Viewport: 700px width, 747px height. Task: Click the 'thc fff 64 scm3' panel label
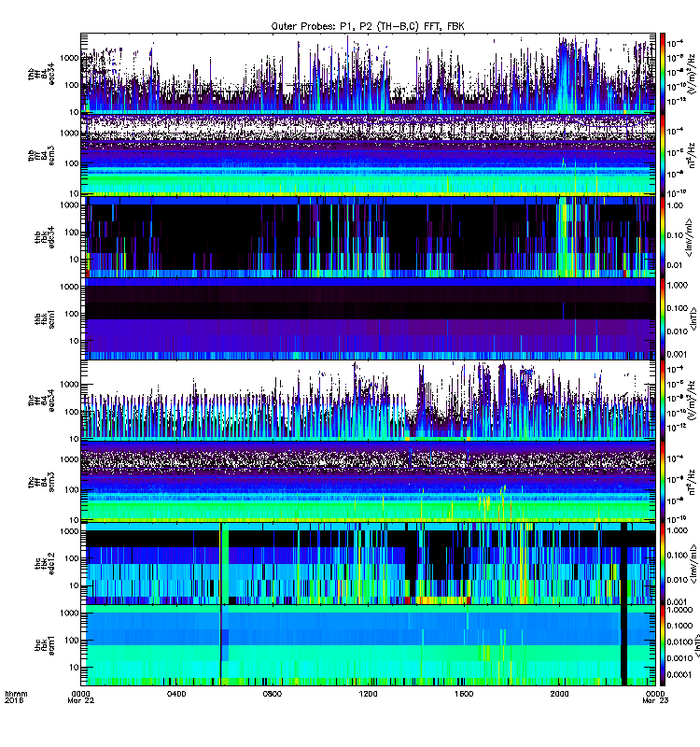point(40,482)
